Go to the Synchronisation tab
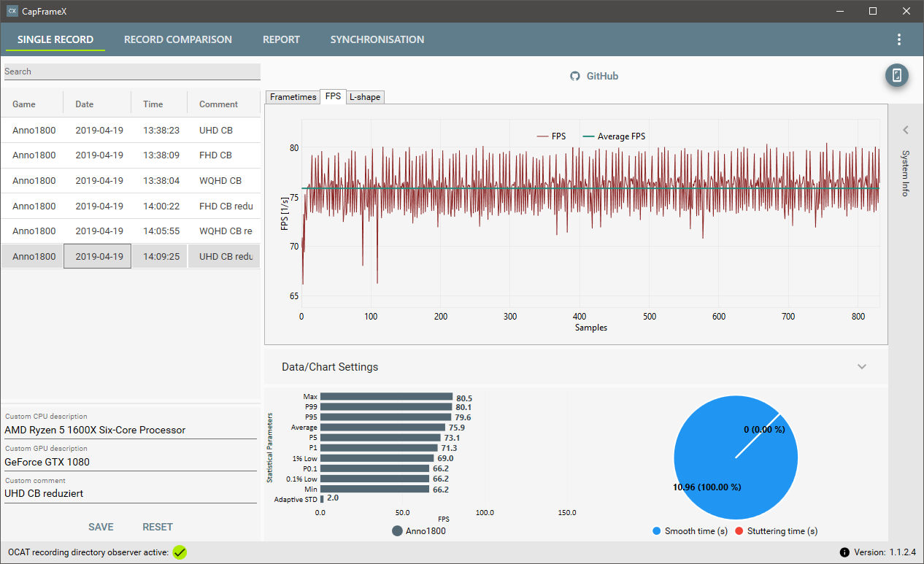The height and width of the screenshot is (564, 924). click(x=377, y=39)
